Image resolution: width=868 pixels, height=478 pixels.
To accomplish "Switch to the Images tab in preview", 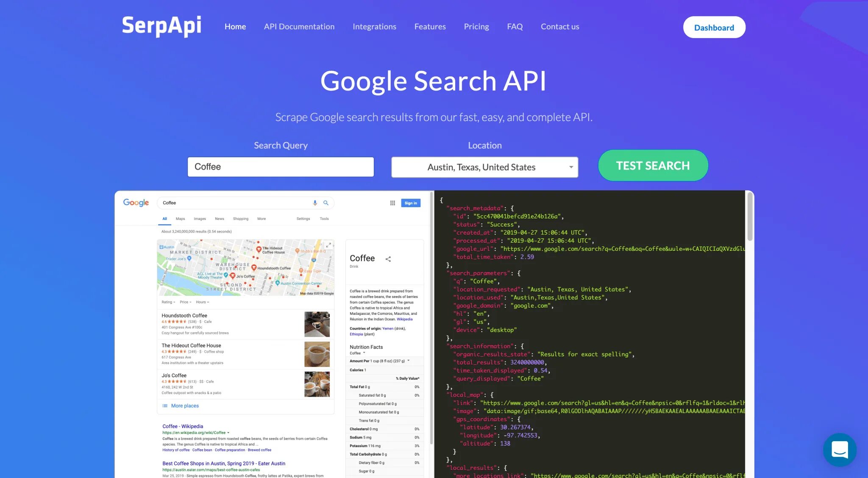I will [200, 219].
